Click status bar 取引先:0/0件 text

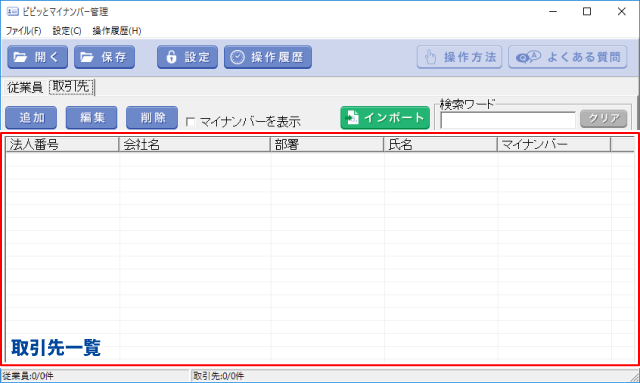[218, 376]
